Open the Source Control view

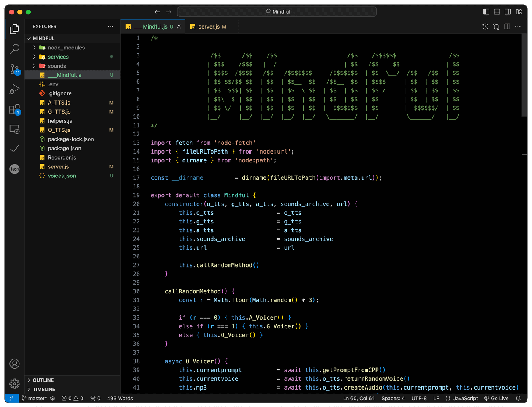14,69
